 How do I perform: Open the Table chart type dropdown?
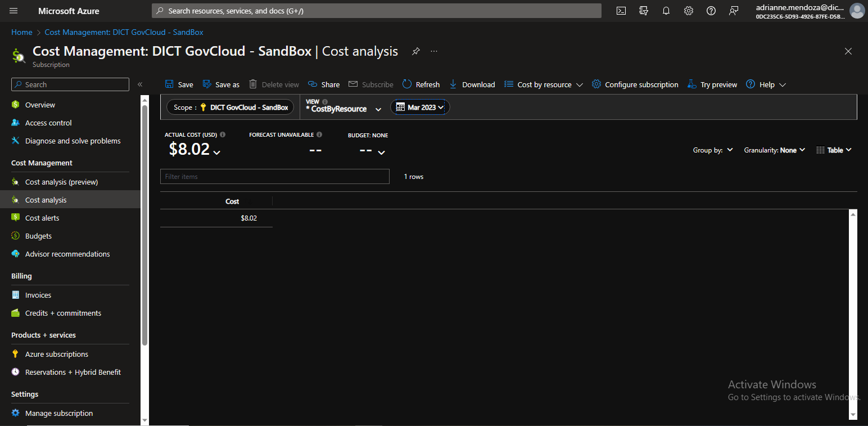pos(834,150)
